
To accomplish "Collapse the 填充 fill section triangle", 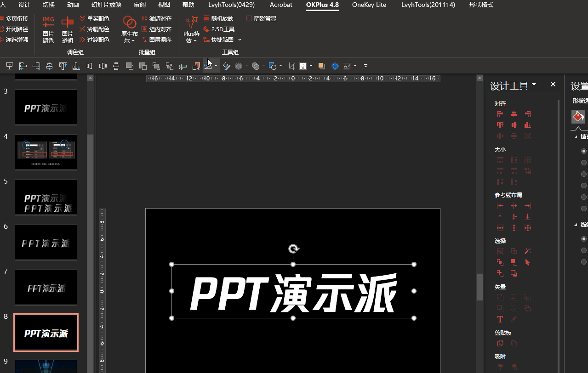I will pos(576,137).
